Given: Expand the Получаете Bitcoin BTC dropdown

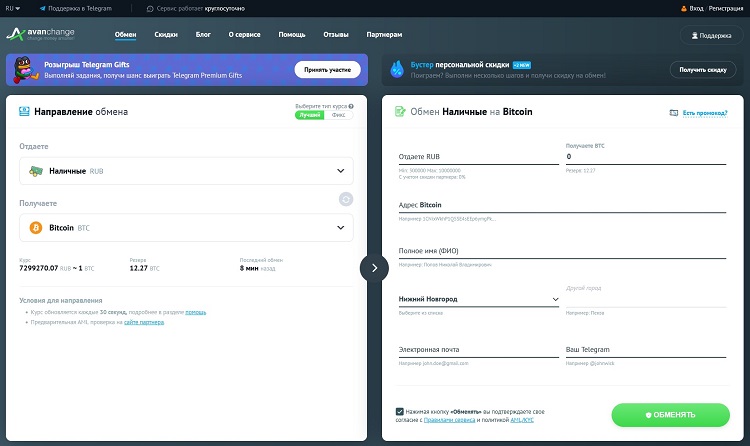Looking at the screenshot, I should (340, 228).
